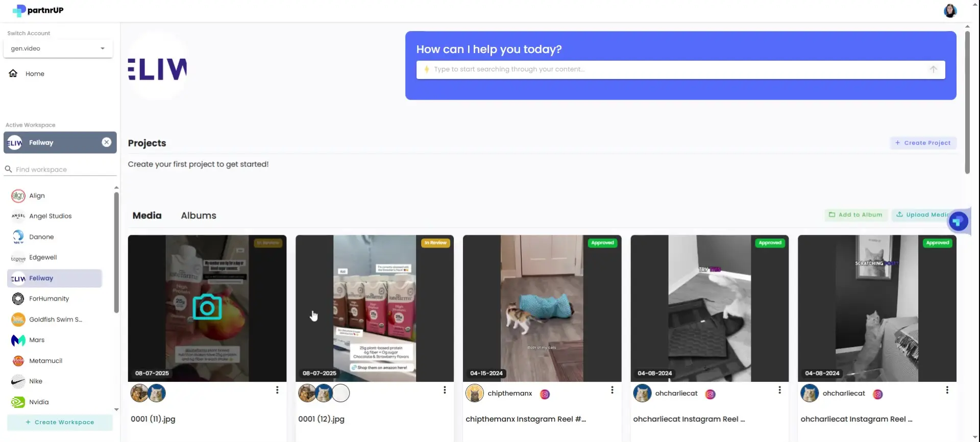This screenshot has height=442, width=980.
Task: Click the Find workspace search field
Action: (60, 169)
